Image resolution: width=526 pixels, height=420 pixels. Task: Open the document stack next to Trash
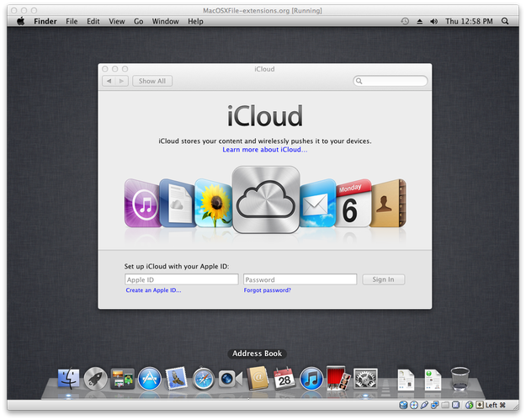[433, 380]
